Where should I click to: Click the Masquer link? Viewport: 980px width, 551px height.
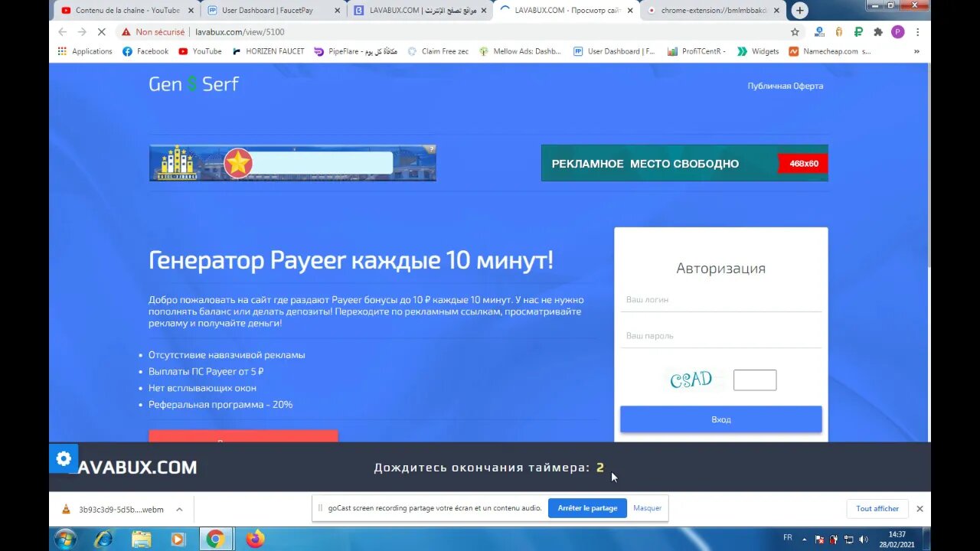coord(647,508)
